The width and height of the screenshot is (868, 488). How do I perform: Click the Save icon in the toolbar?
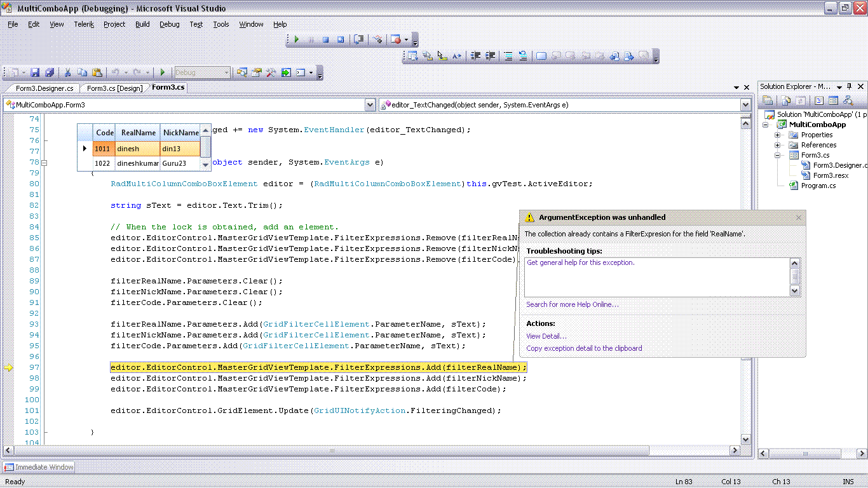[35, 72]
